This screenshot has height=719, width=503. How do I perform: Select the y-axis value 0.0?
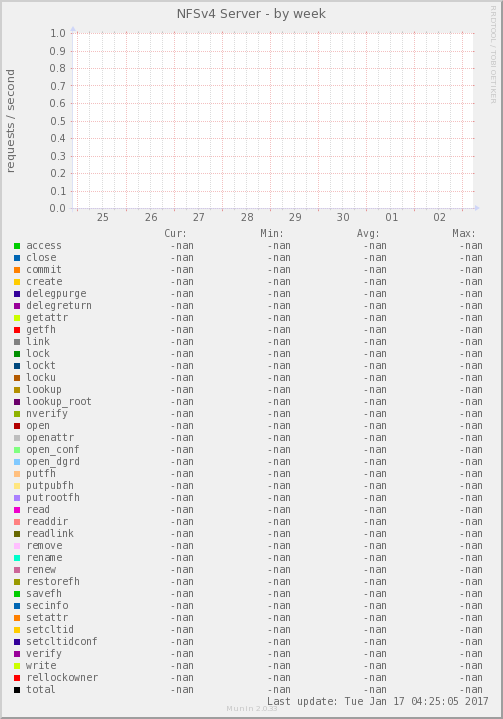tap(58, 208)
